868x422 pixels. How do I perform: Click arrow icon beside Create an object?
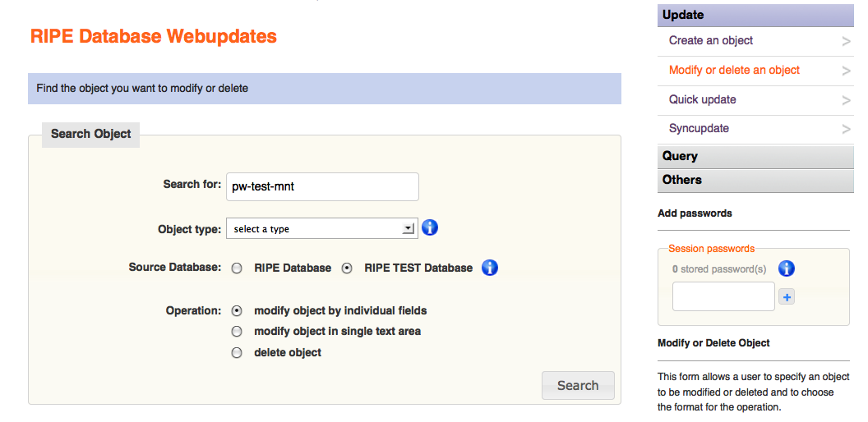846,41
